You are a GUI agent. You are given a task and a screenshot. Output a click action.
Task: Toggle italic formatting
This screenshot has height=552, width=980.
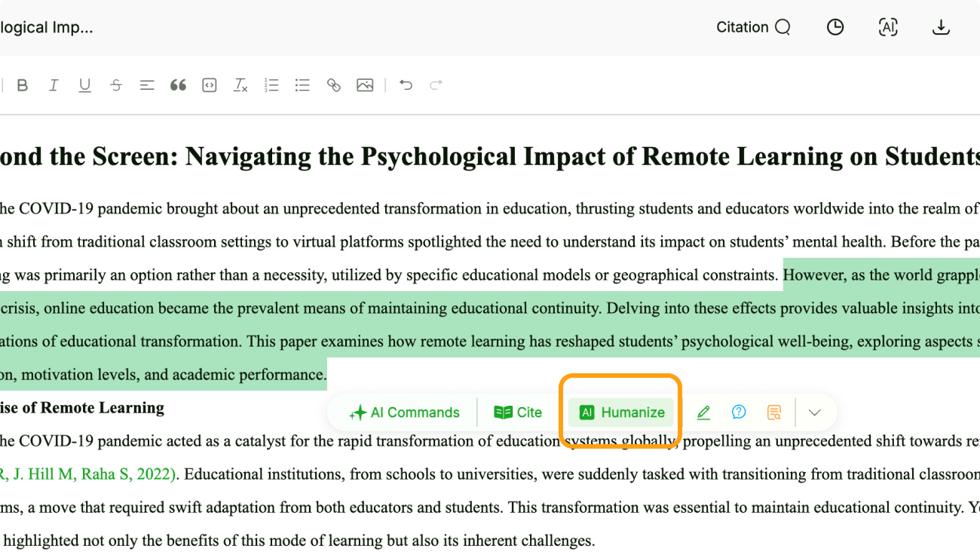pos(54,85)
